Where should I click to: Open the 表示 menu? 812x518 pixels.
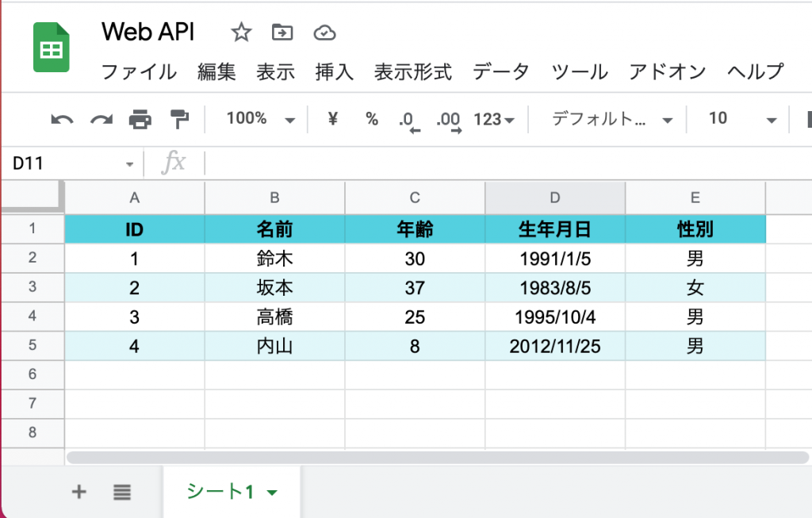pos(275,71)
